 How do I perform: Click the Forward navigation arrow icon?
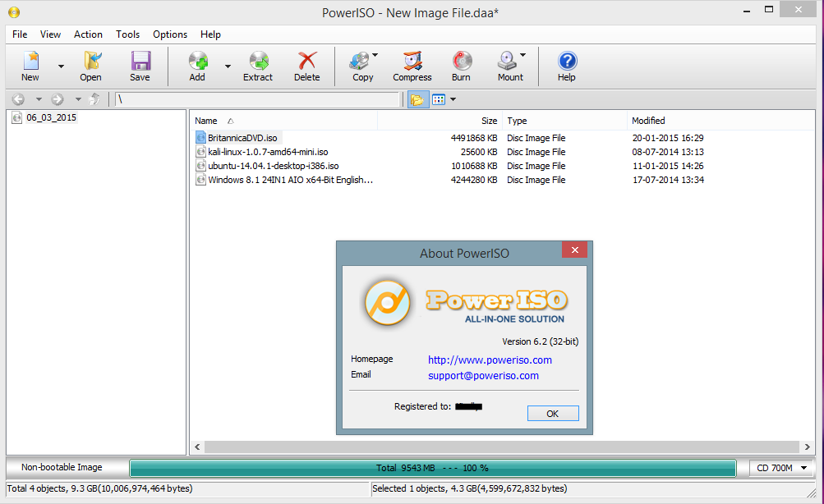click(58, 99)
